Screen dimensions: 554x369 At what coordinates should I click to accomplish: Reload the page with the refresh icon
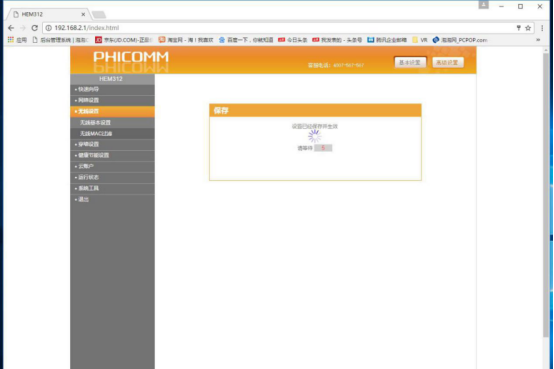point(35,28)
